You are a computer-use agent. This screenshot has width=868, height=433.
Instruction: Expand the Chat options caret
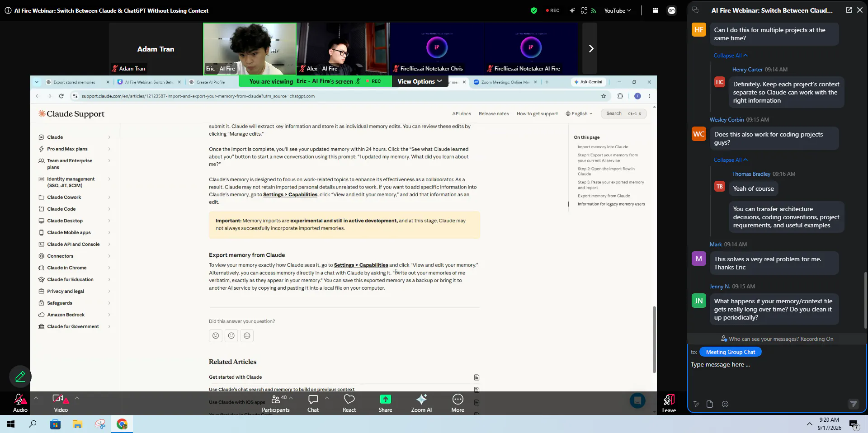coord(326,398)
